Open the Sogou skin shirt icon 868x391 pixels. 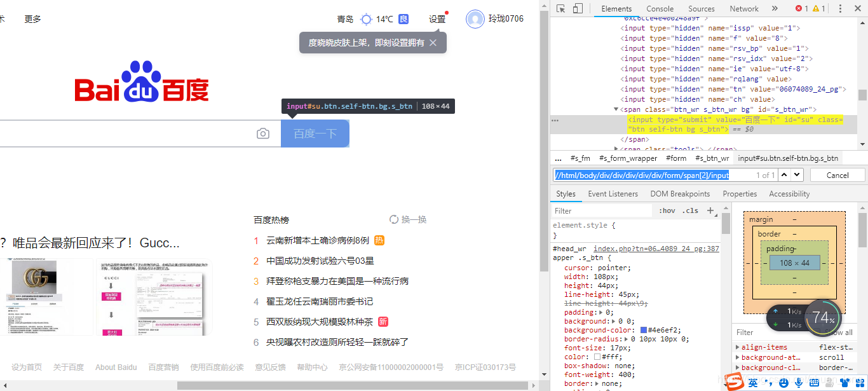tap(844, 382)
